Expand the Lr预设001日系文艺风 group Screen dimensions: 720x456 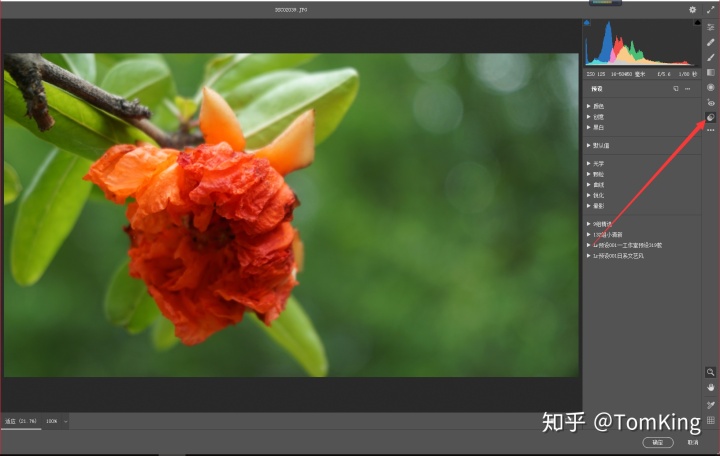[615, 256]
